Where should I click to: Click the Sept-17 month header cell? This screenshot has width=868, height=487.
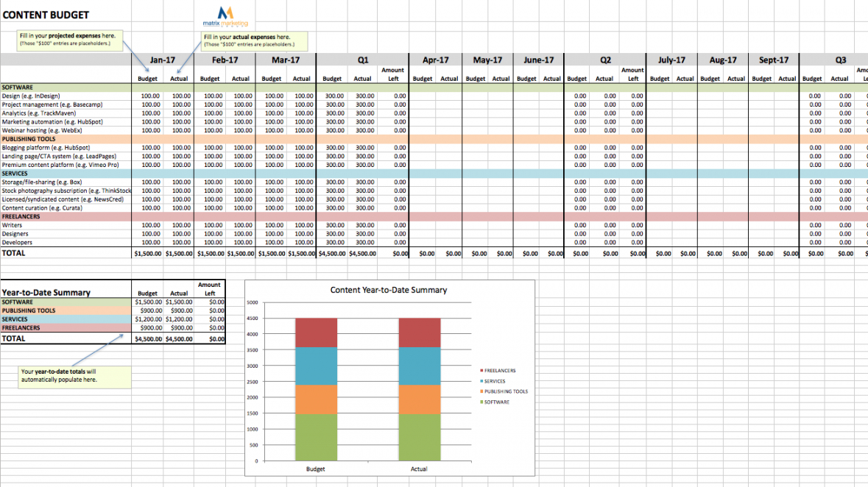pyautogui.click(x=773, y=60)
